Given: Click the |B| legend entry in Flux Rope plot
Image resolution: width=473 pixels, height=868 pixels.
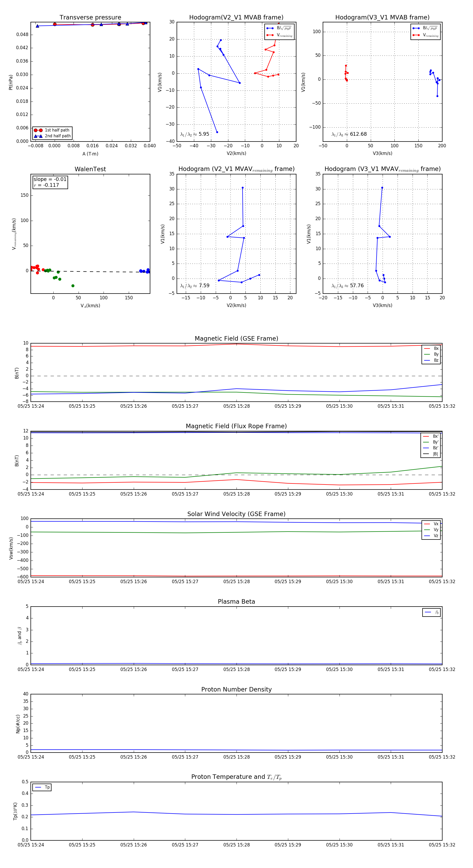Looking at the screenshot, I should [x=431, y=454].
